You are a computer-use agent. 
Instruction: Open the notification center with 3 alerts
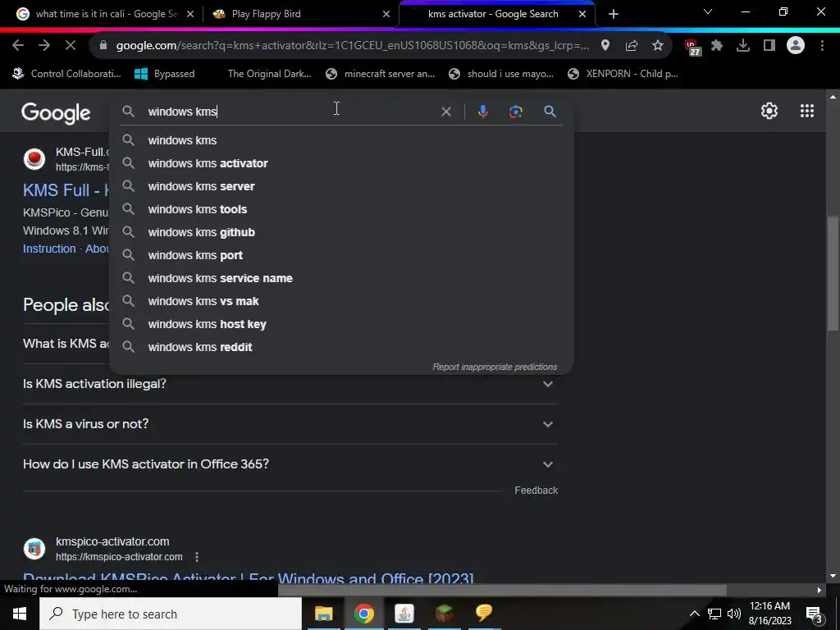coord(815,614)
